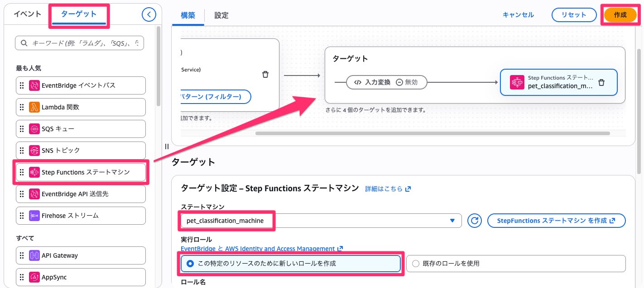Click the panel resize handle bars
The image size is (644, 288).
[x=167, y=146]
